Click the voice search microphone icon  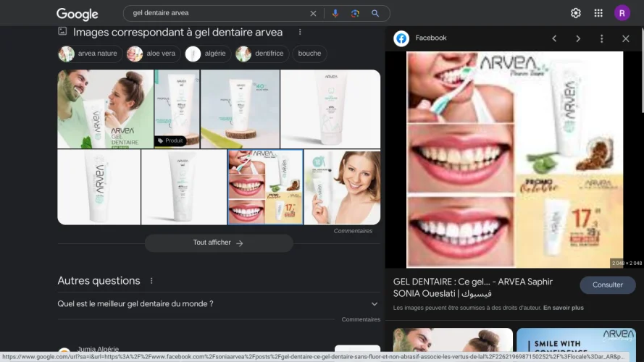(335, 13)
